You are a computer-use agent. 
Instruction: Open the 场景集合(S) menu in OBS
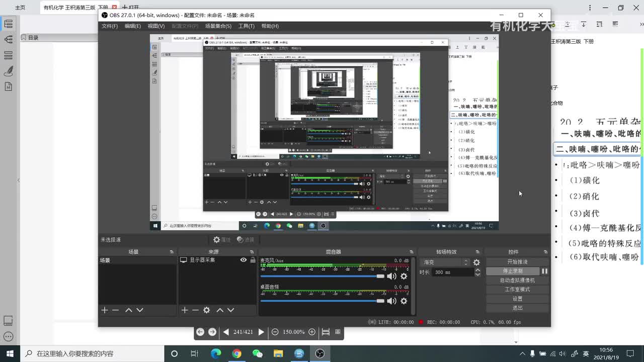click(x=218, y=26)
